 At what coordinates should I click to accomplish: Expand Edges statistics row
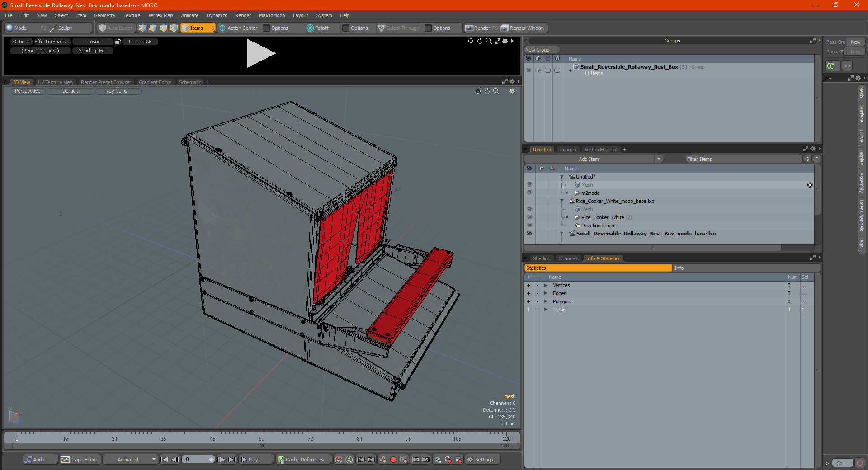pyautogui.click(x=546, y=294)
